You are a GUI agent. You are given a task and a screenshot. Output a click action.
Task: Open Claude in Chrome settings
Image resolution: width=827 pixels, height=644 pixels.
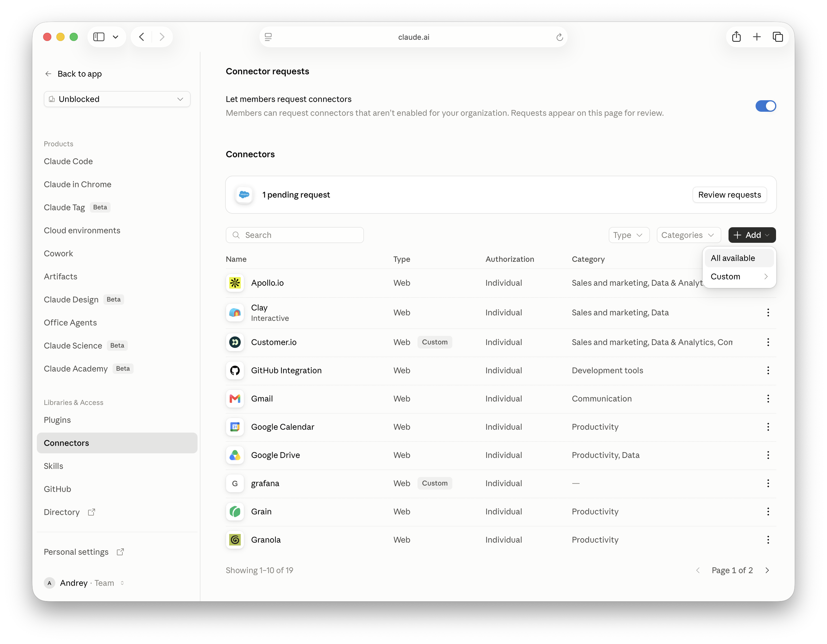coord(78,185)
